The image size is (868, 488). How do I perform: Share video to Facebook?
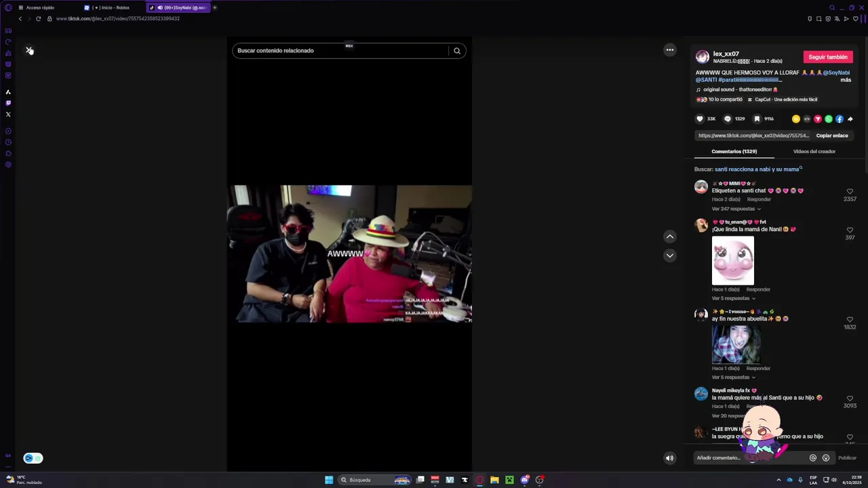(840, 119)
